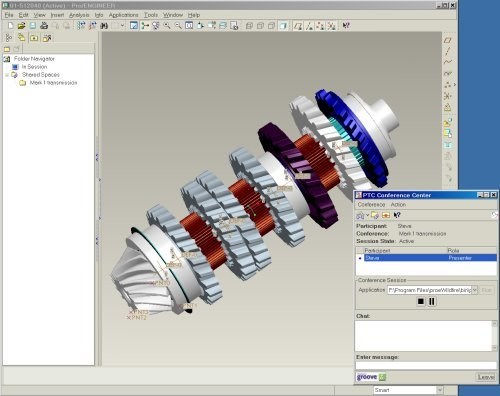Expand the Shared Spaces tree node
This screenshot has width=500, height=396.
point(7,75)
